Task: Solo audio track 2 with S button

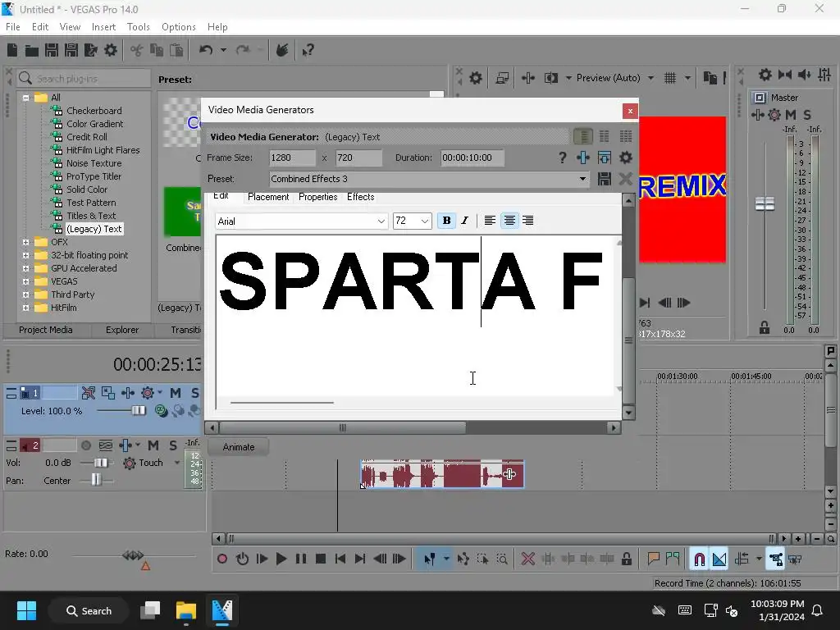Action: pos(173,445)
